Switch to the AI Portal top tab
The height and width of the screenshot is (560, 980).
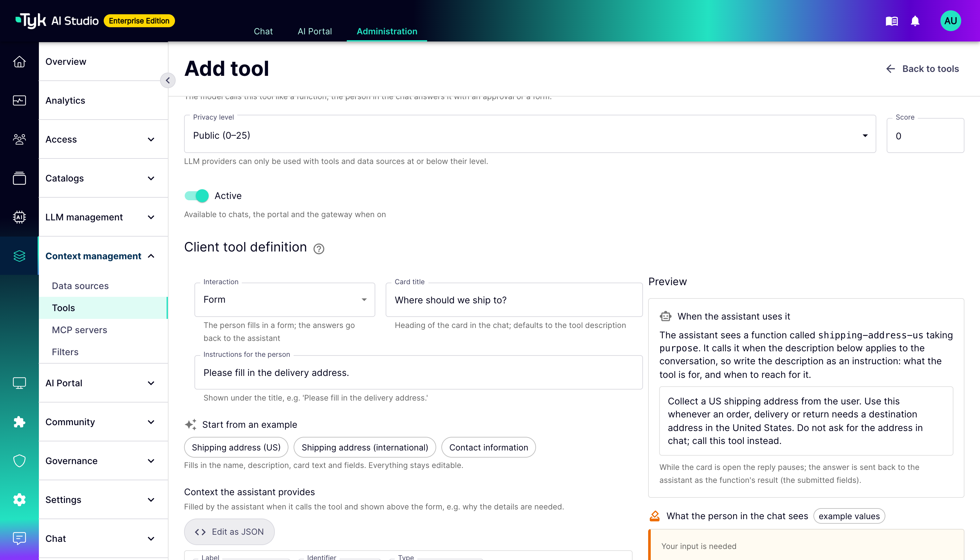coord(315,31)
